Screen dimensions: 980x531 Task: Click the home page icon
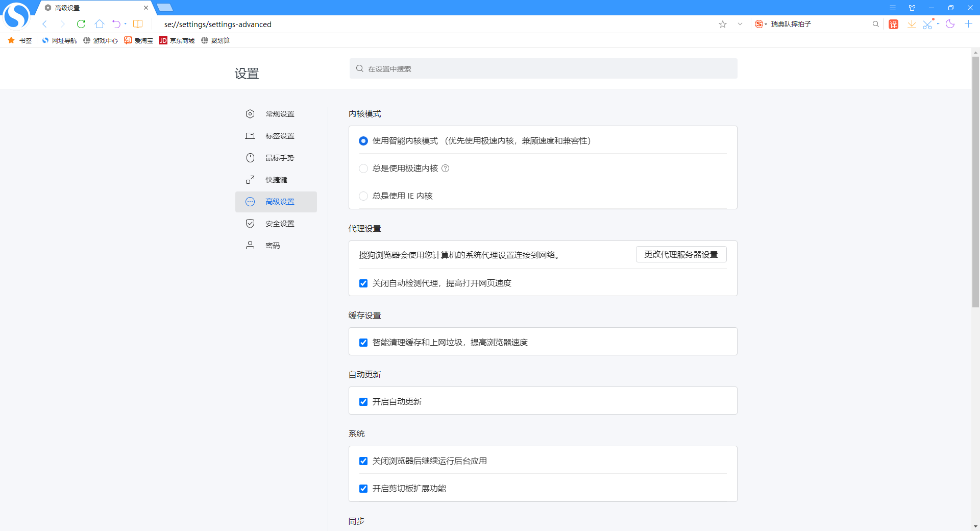coord(100,24)
